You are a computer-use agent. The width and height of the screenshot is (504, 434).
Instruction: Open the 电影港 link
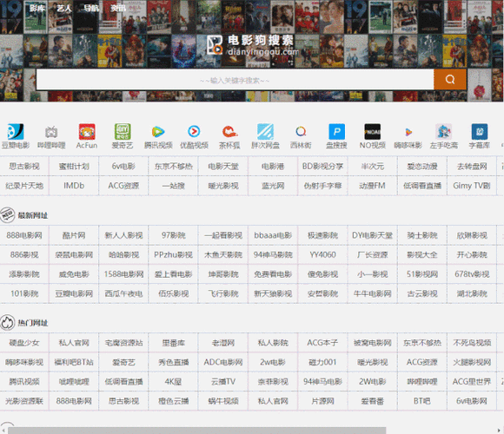[273, 167]
